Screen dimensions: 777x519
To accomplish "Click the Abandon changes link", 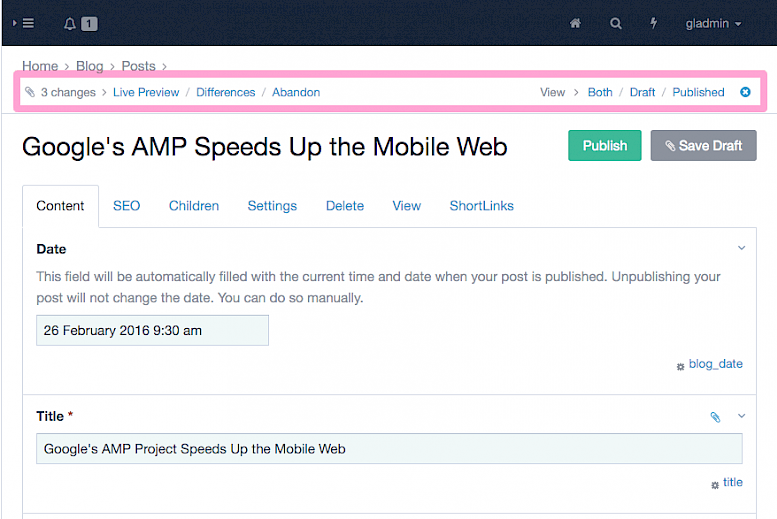I will click(x=296, y=92).
